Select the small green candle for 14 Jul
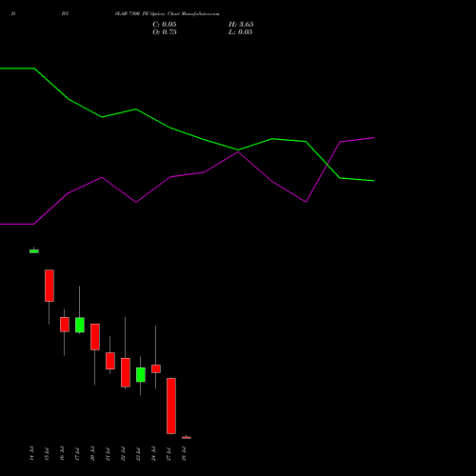Image resolution: width=476 pixels, height=476 pixels. click(34, 251)
